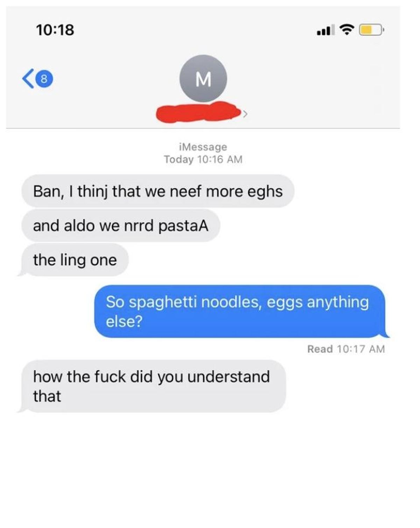
Task: Tap the redacted contact name
Action: point(199,112)
